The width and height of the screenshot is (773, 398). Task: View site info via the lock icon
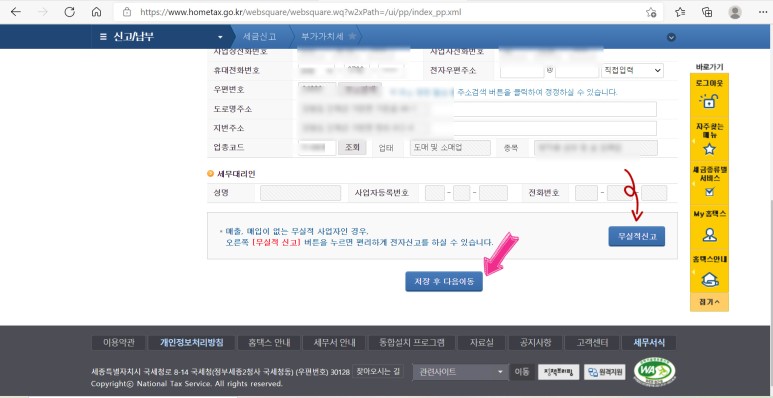pyautogui.click(x=127, y=12)
